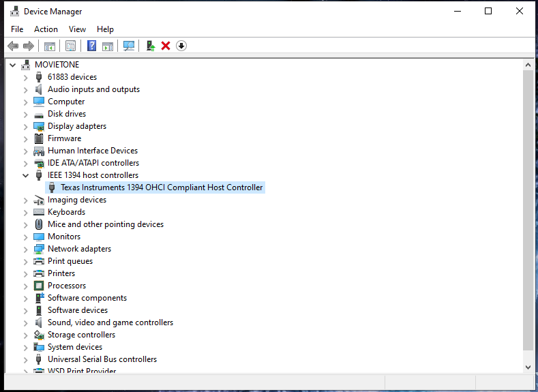Select the Human Interface Devices entry

pyautogui.click(x=92, y=151)
